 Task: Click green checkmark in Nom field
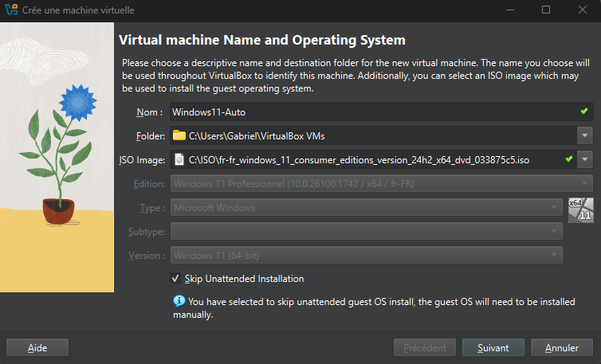(x=583, y=112)
